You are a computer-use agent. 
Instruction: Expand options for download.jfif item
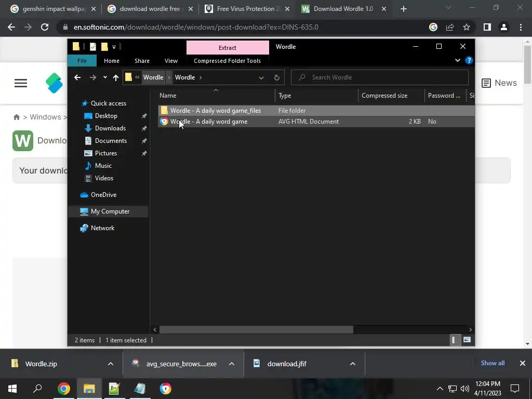(x=353, y=364)
